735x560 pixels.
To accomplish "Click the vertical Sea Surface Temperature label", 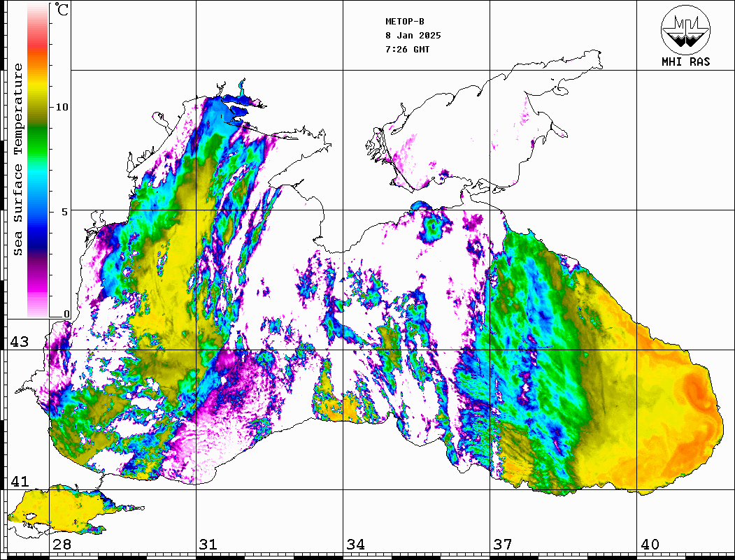I will 18,159.
